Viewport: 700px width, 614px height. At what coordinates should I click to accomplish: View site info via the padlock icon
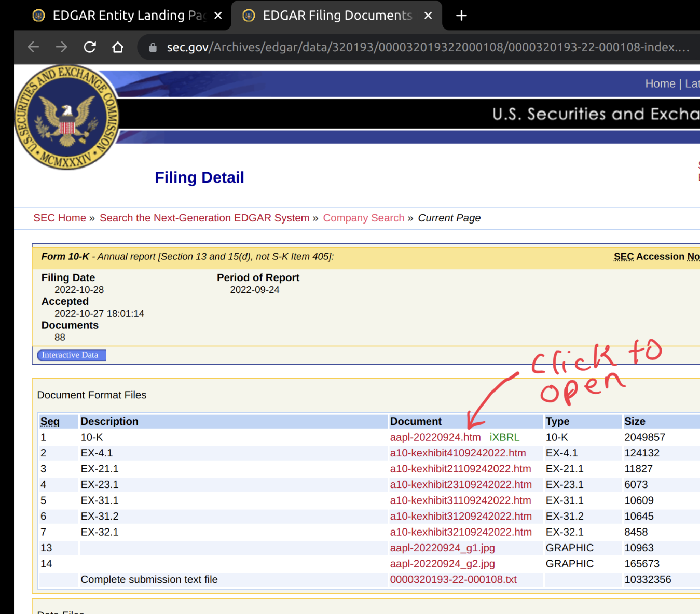tap(153, 48)
